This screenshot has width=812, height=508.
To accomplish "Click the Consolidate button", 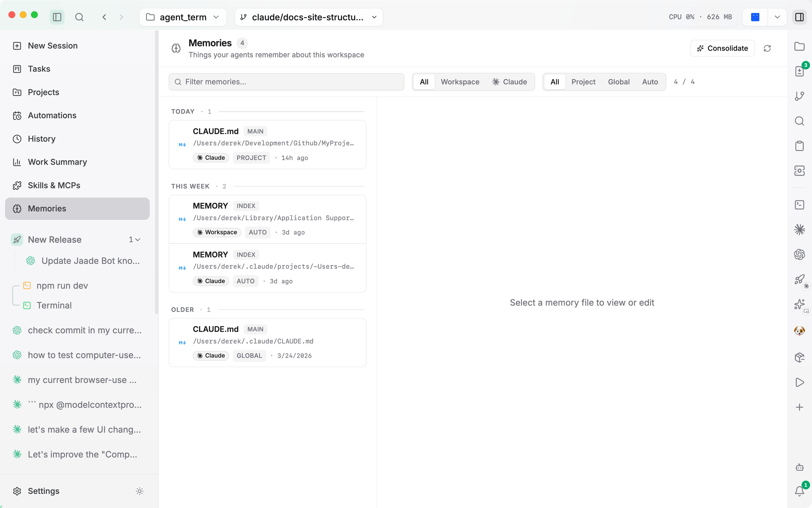I will point(722,48).
